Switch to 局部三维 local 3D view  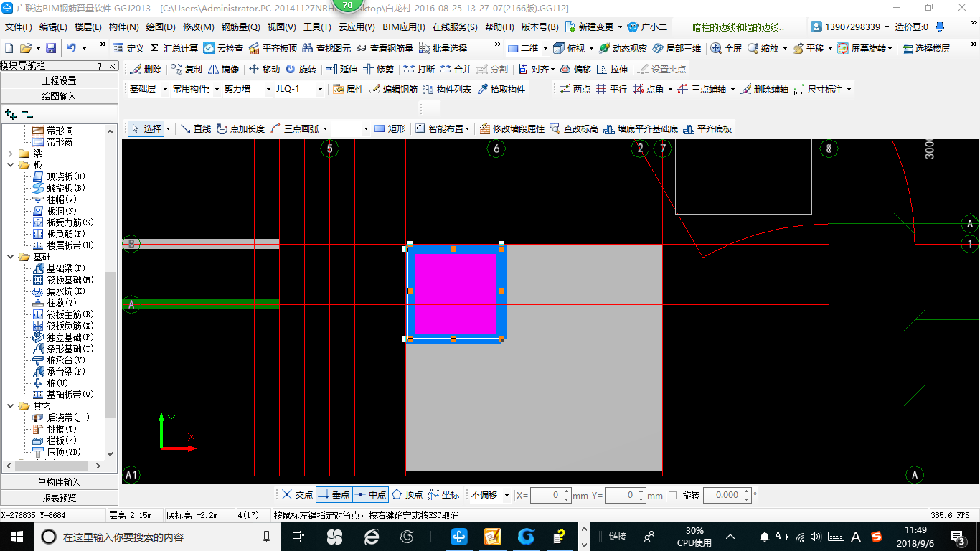click(677, 48)
